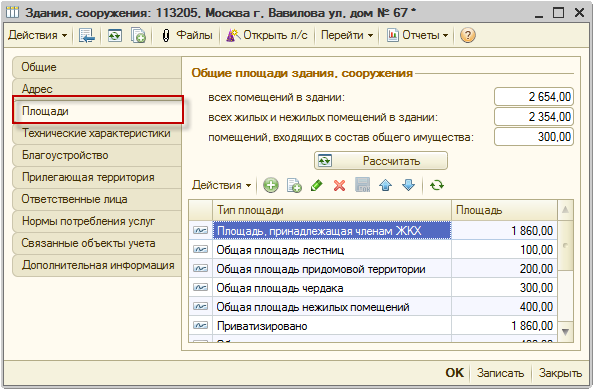Click the common property area field 300,00
Screen dimensions: 593x389
click(x=534, y=136)
